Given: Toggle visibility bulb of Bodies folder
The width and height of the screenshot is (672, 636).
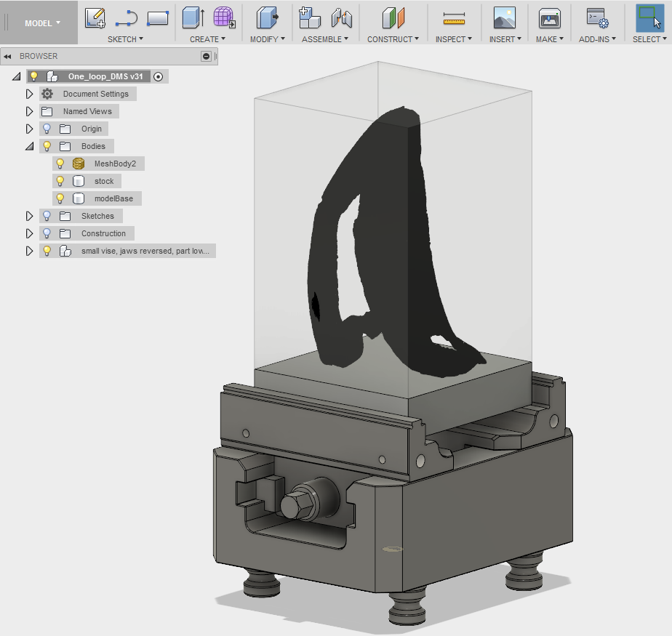Looking at the screenshot, I should [x=47, y=147].
